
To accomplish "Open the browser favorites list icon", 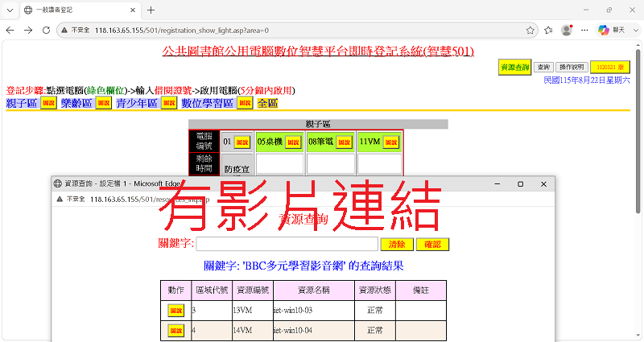I will tap(548, 31).
